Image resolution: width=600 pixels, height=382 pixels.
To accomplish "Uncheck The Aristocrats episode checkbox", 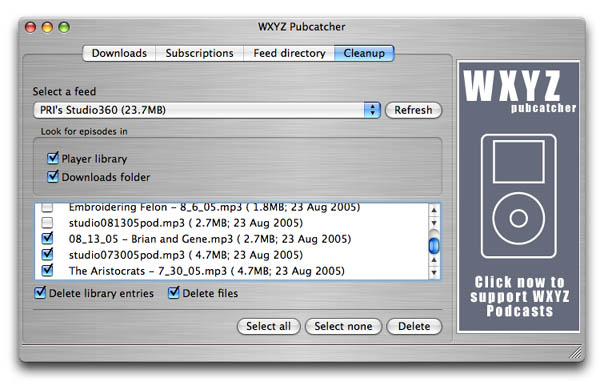I will pyautogui.click(x=47, y=270).
